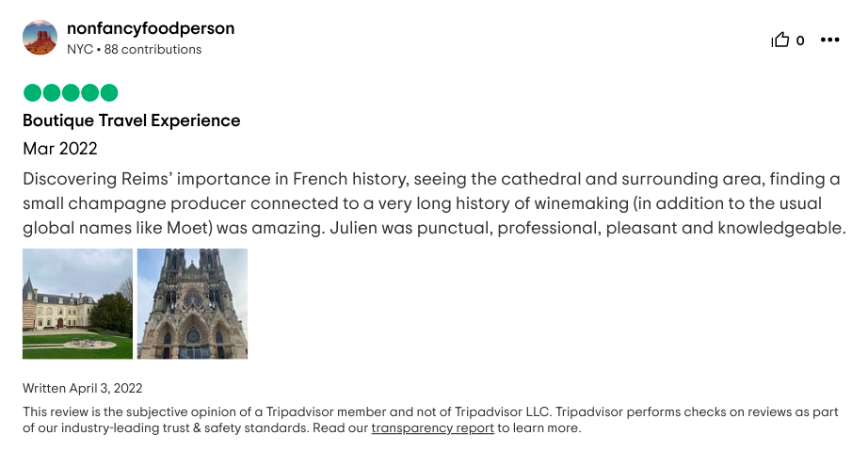Click the fifth green rating bubble

[x=109, y=92]
